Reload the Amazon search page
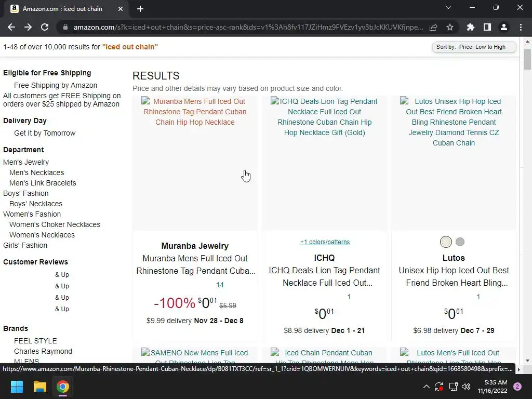Screen dimensions: 532x399 coord(45,27)
